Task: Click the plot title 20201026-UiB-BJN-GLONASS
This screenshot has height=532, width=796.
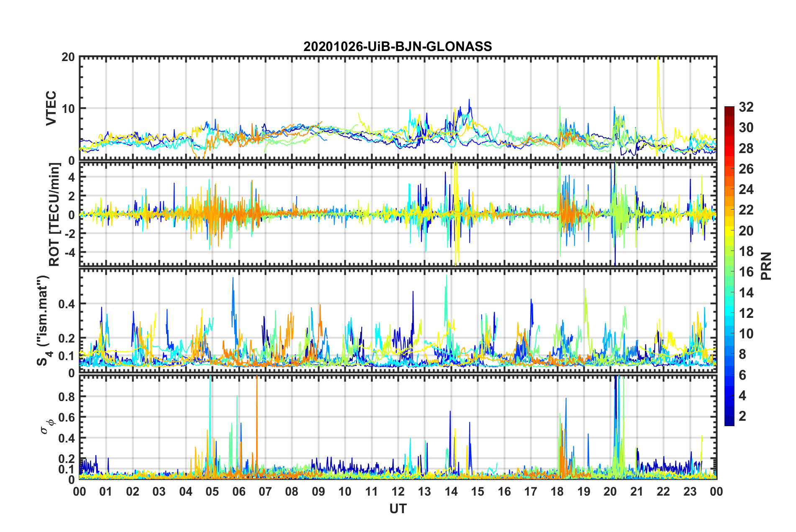Action: coord(398,46)
